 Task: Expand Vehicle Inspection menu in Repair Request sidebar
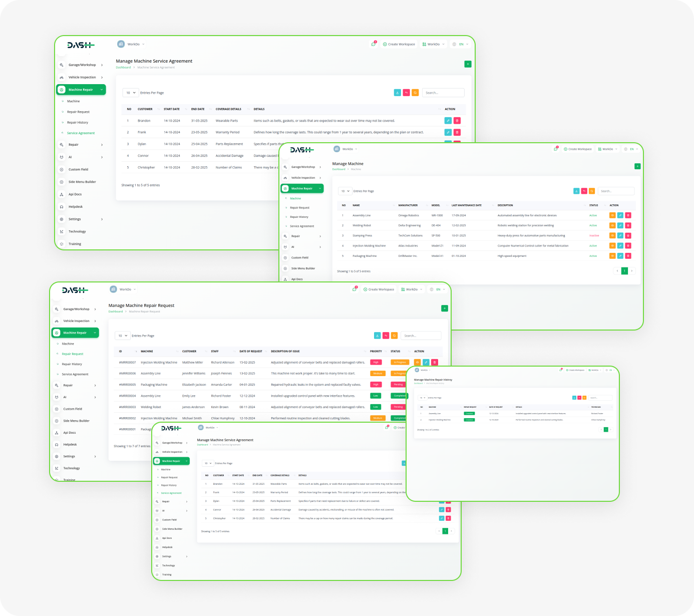(76, 321)
